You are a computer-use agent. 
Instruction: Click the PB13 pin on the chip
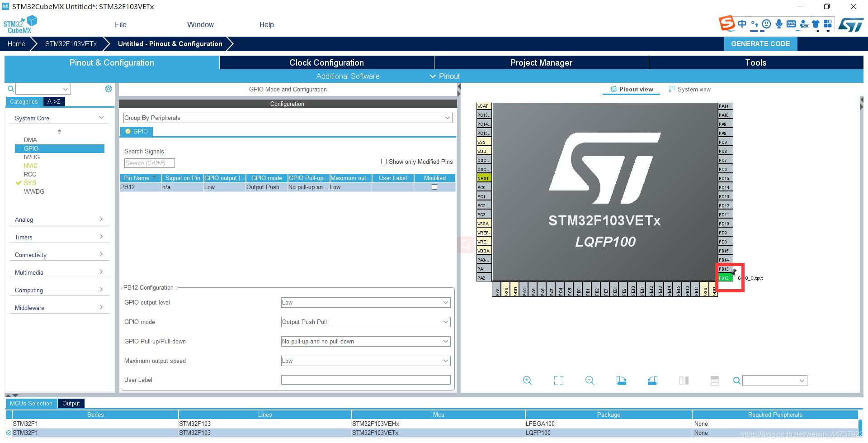[x=725, y=269]
